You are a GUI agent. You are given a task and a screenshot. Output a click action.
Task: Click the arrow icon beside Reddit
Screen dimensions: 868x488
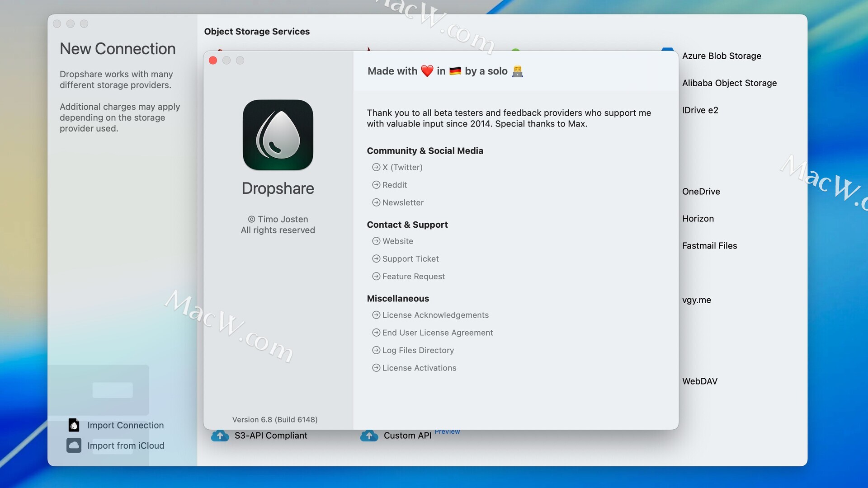point(376,185)
